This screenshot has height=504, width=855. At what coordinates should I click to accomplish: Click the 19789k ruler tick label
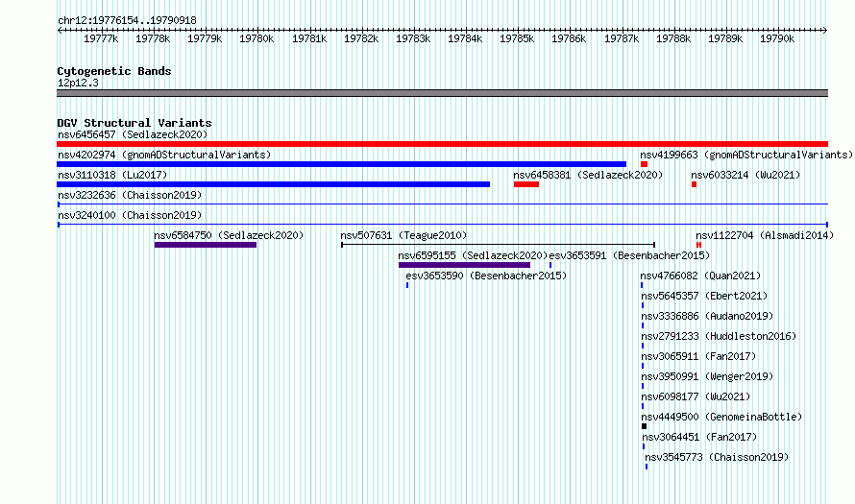tap(725, 38)
